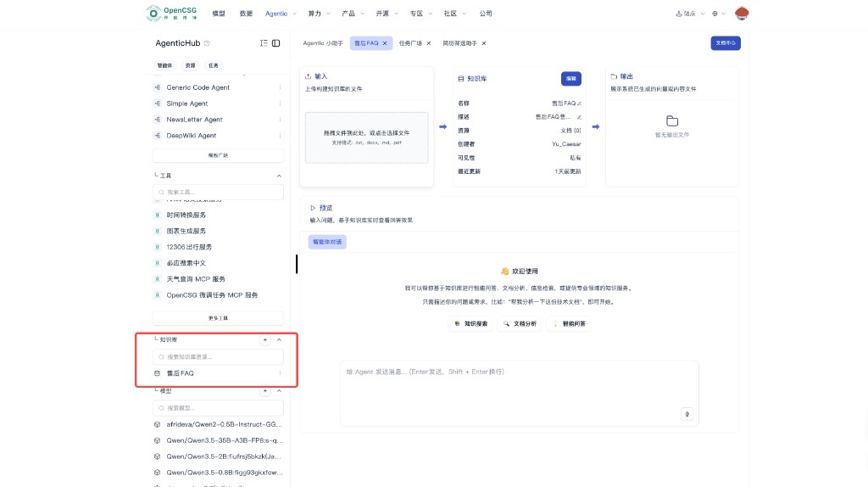This screenshot has height=487, width=868.
Task: Open DeepWiki Agent more options
Action: (x=280, y=136)
